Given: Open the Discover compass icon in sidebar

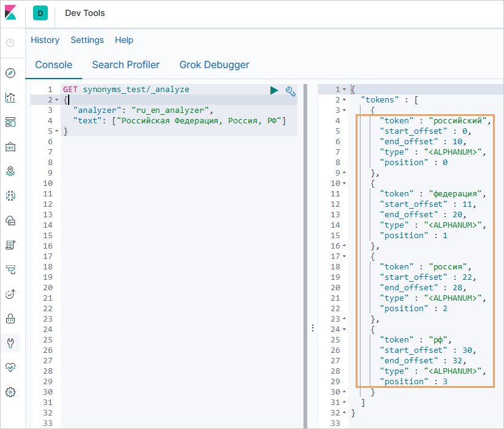Looking at the screenshot, I should 10,73.
